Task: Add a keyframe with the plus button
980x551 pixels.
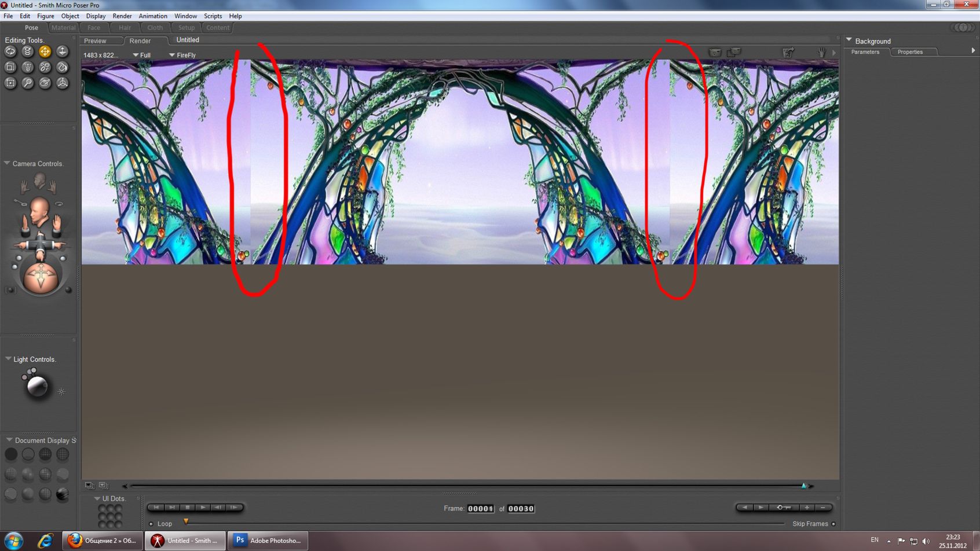Action: [x=807, y=508]
